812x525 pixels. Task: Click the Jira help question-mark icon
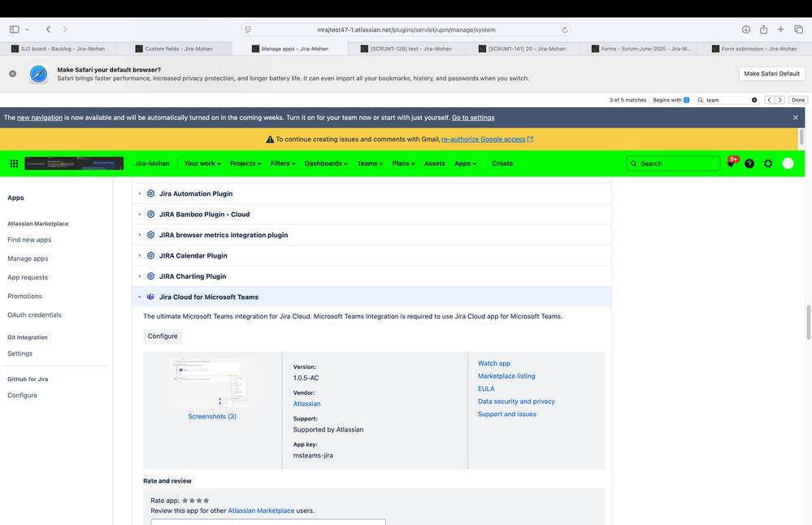(749, 163)
